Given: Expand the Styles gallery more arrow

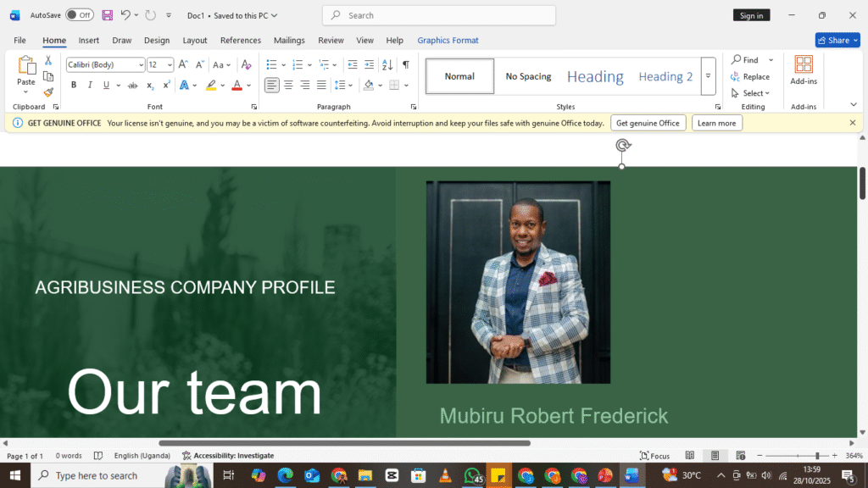Looking at the screenshot, I should click(x=708, y=76).
